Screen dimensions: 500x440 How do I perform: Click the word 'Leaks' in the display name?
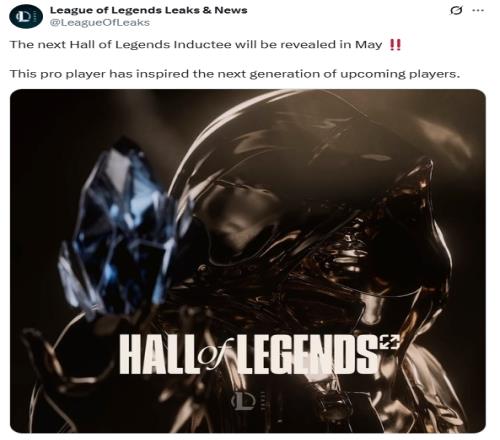coord(181,10)
